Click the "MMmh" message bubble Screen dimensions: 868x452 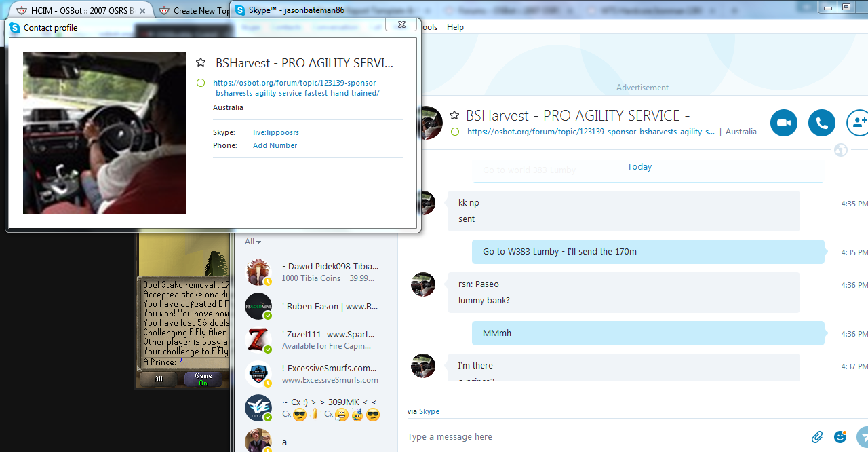(648, 333)
